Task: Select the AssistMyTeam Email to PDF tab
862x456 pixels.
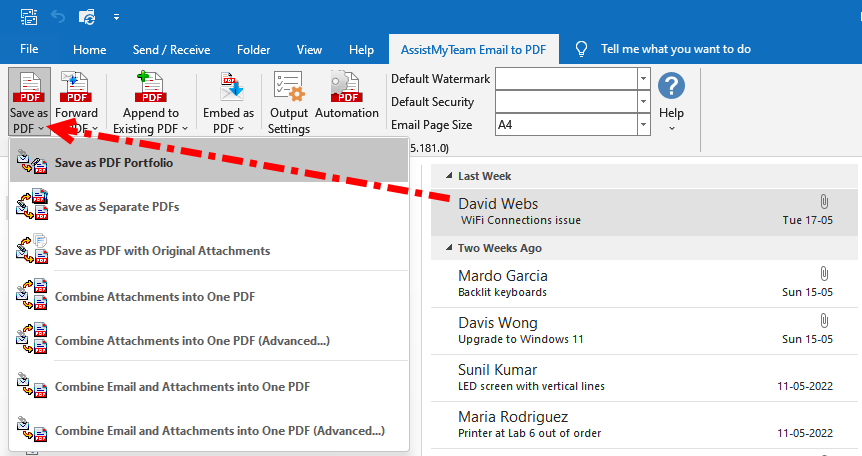Action: (x=473, y=50)
